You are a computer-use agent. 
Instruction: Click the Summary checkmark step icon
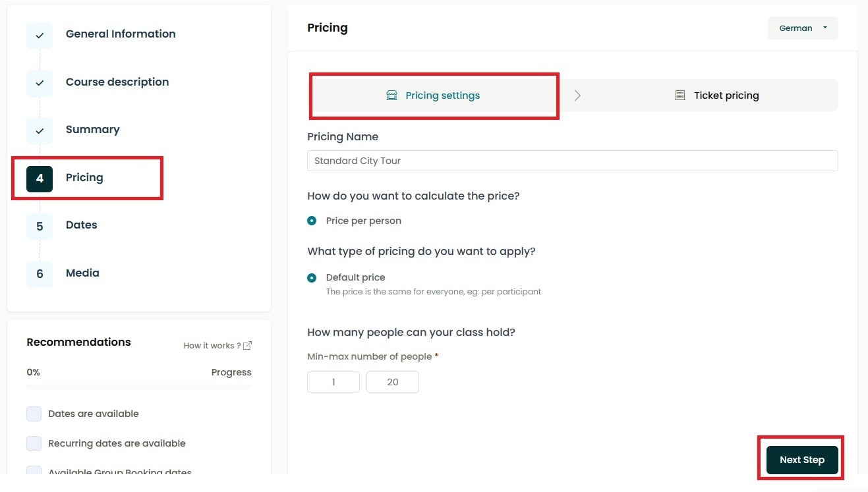point(40,130)
